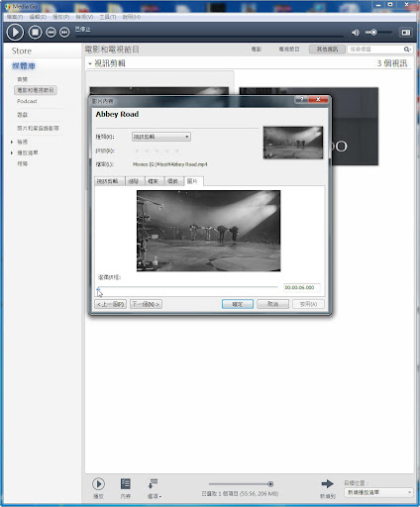The height and width of the screenshot is (507, 420).
Task: Click the playback progress bar
Action: coord(210,36)
